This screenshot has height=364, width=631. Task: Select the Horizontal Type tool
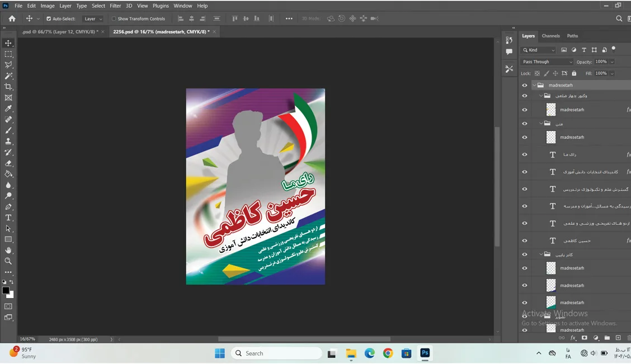[x=8, y=217]
